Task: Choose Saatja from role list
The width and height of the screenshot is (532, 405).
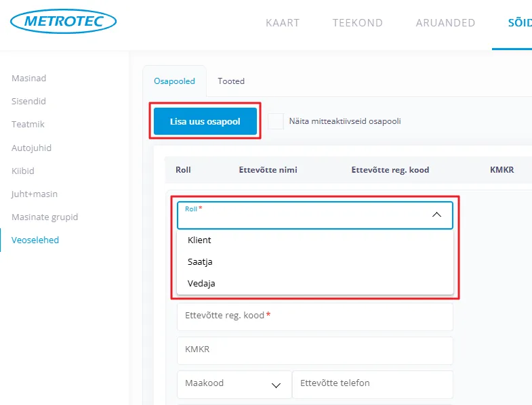Action: click(x=200, y=261)
